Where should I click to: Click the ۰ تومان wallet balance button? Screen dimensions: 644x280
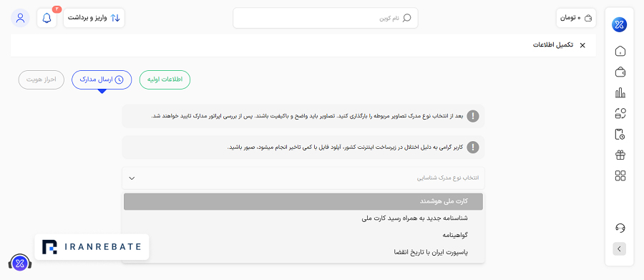[x=577, y=18]
